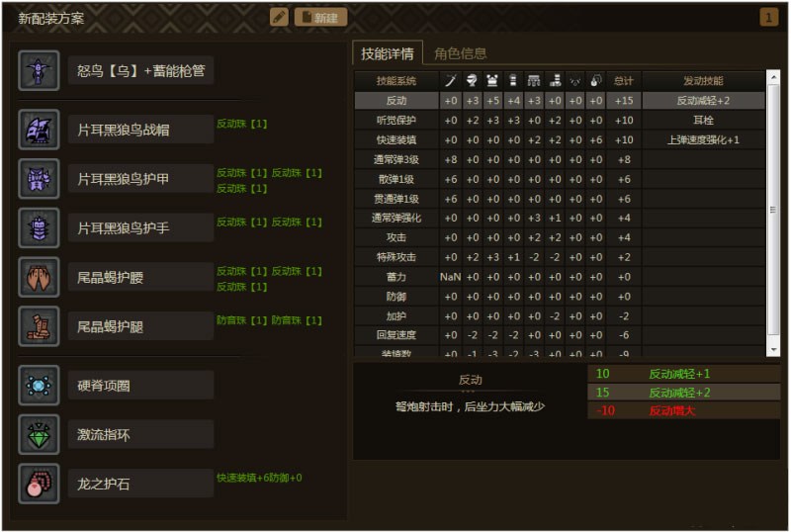Select the 通常弹强化 skill row
Image resolution: width=791 pixels, height=532 pixels.
pos(560,219)
